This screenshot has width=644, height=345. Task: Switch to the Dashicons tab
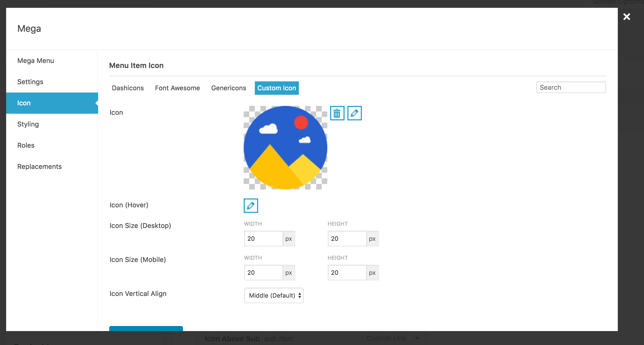coord(128,88)
